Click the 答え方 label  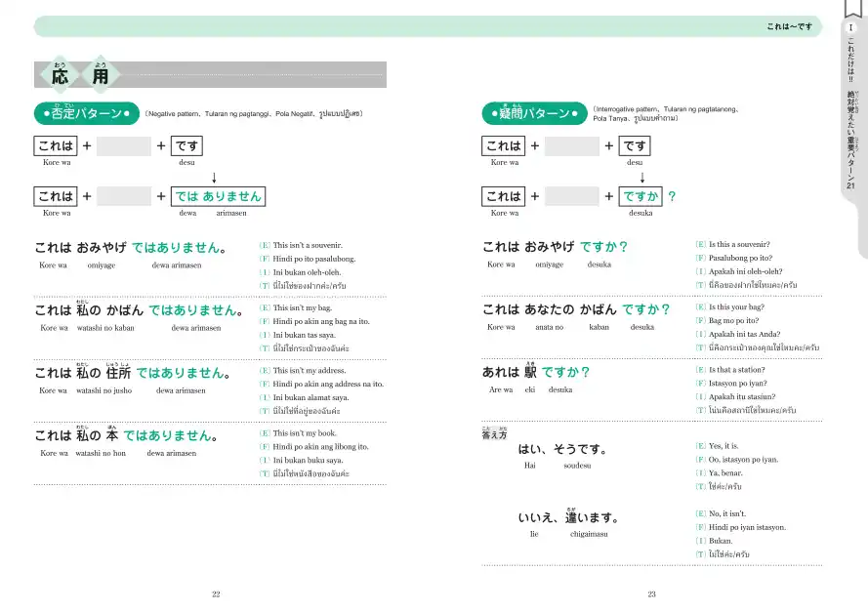[x=494, y=433]
